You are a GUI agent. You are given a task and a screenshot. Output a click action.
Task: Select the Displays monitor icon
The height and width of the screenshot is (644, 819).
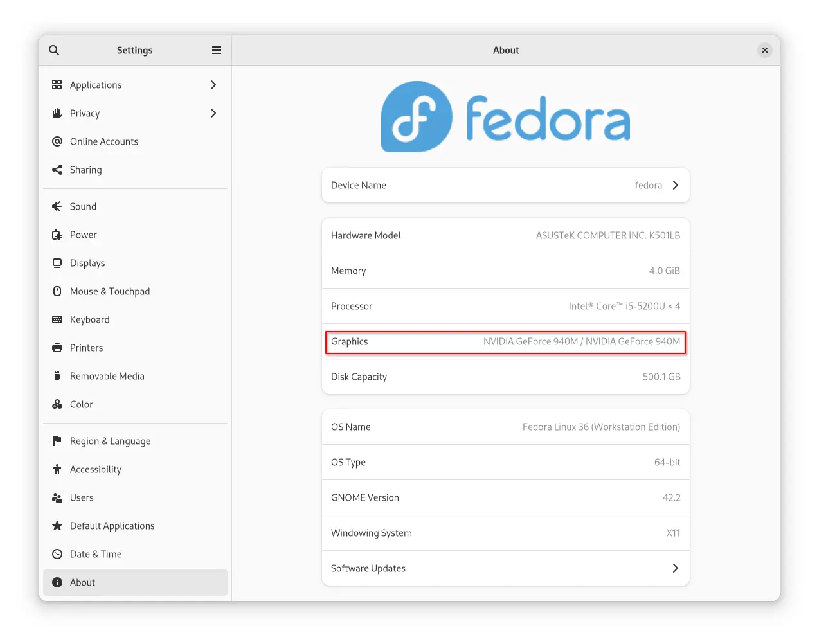coord(57,263)
